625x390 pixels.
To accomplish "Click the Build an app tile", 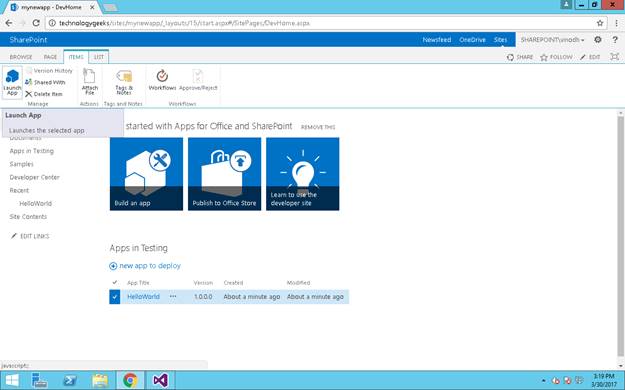I will 146,174.
